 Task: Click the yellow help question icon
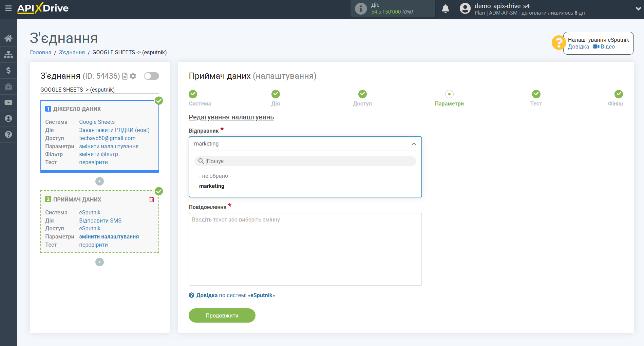click(558, 43)
